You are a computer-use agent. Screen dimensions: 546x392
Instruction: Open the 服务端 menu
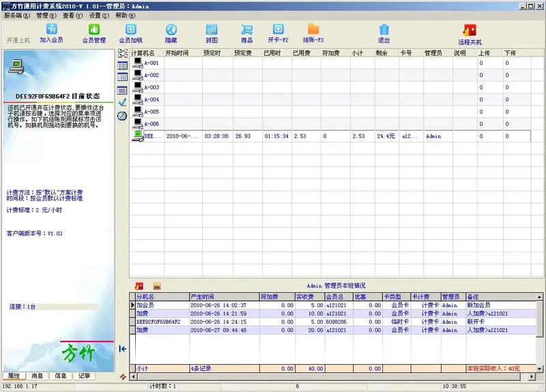click(16, 14)
